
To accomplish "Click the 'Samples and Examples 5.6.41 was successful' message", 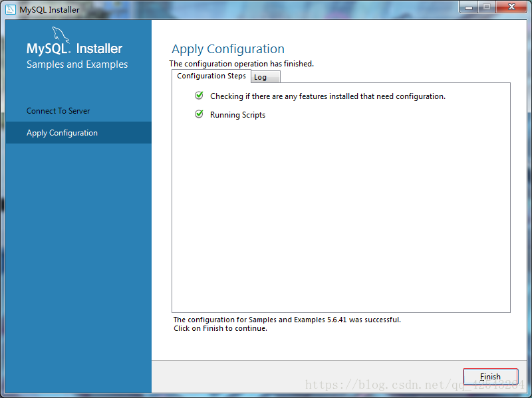I will [x=287, y=320].
